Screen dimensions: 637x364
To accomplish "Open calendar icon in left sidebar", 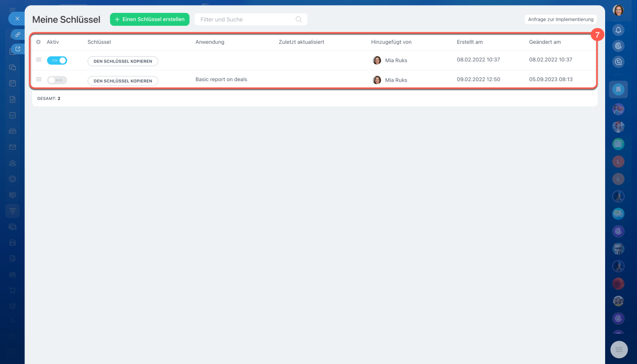I will tap(12, 84).
